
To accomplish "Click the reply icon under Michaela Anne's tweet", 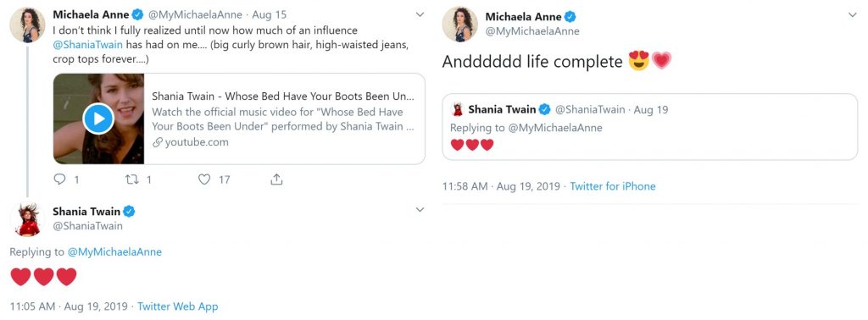I will [60, 179].
